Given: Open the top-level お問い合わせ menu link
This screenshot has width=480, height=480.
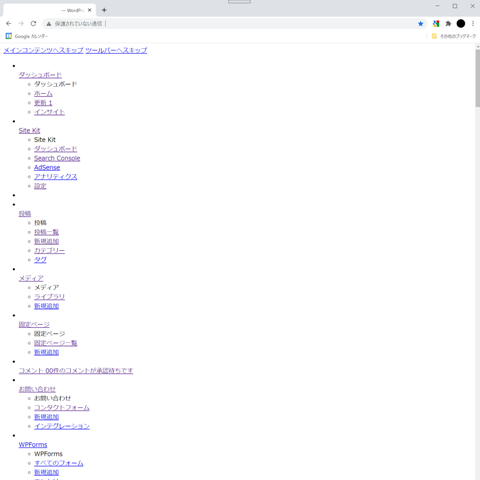Looking at the screenshot, I should pos(37,389).
